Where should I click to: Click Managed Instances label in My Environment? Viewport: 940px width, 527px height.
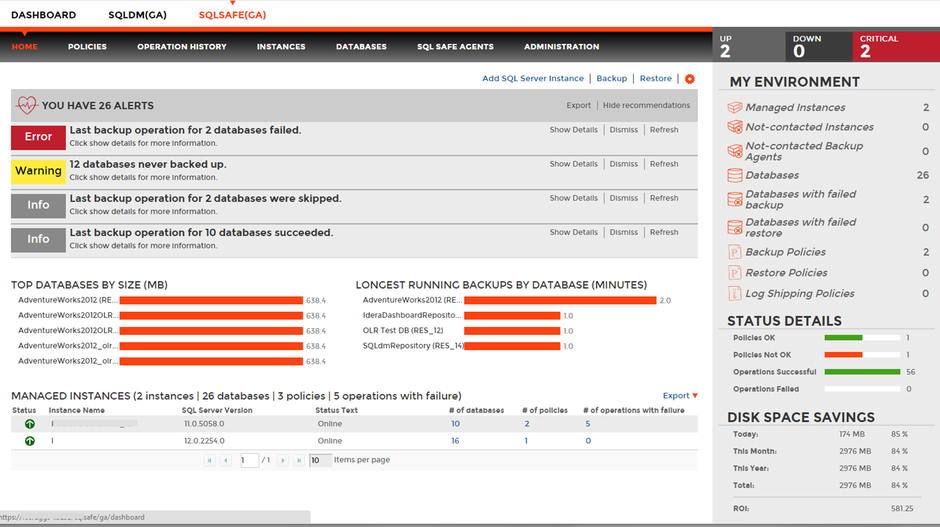[x=795, y=107]
